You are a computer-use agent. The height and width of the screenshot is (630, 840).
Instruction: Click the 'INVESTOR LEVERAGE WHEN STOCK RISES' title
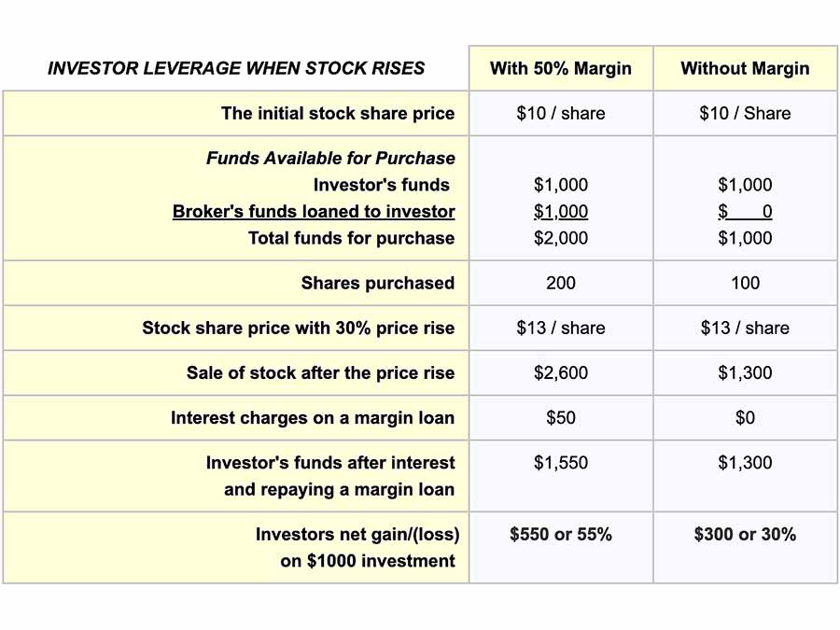(236, 68)
